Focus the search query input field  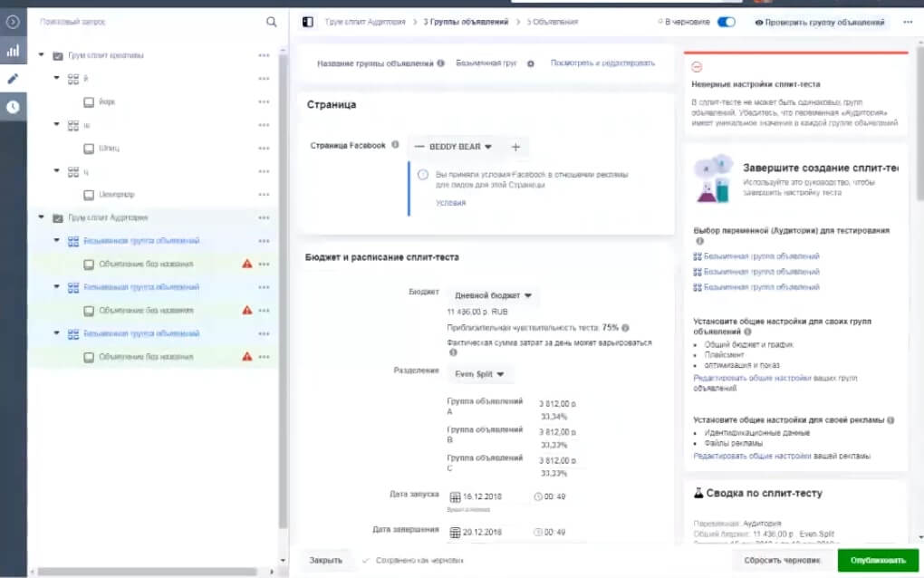click(148, 22)
